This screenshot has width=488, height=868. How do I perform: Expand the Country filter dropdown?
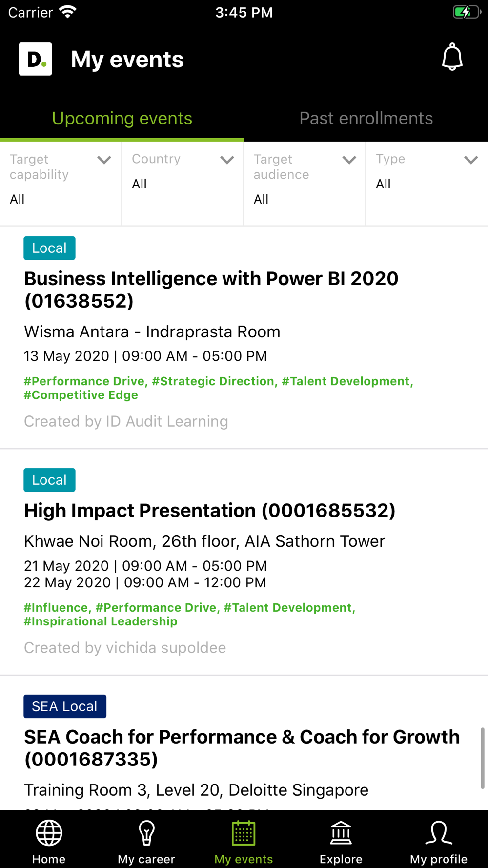tap(183, 184)
